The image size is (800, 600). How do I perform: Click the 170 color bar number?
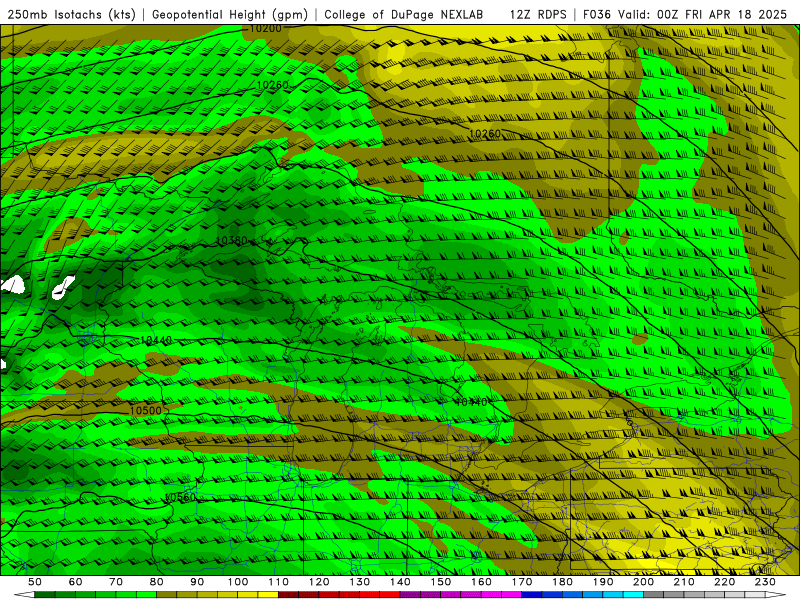point(522,582)
